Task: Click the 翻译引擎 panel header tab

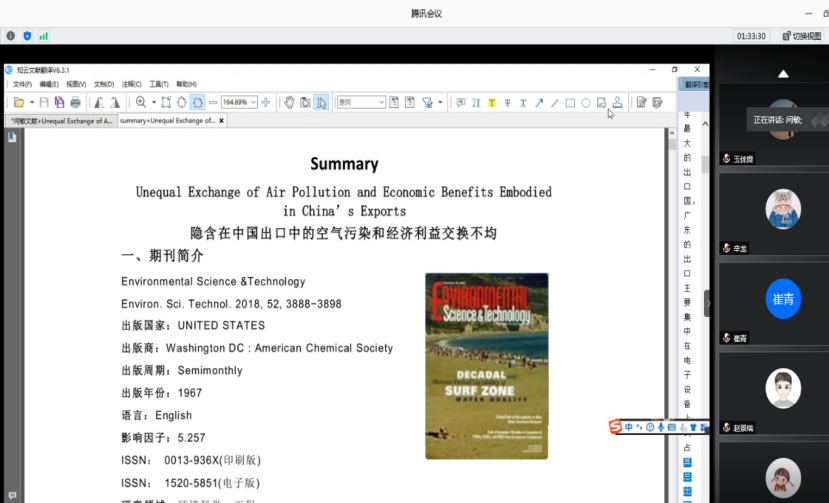Action: (x=694, y=85)
